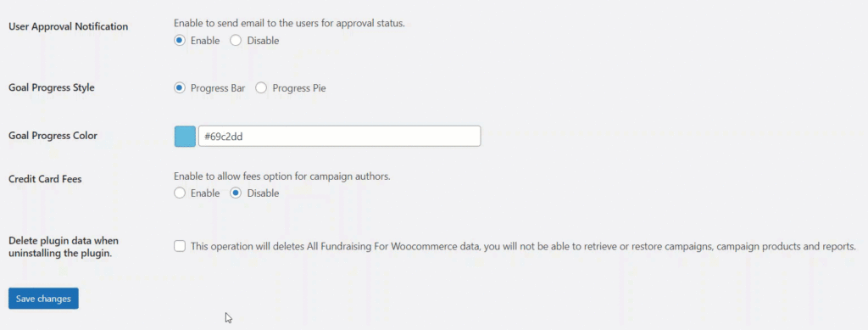
Task: Select Disable radio for Credit Card Fees
Action: pos(236,193)
